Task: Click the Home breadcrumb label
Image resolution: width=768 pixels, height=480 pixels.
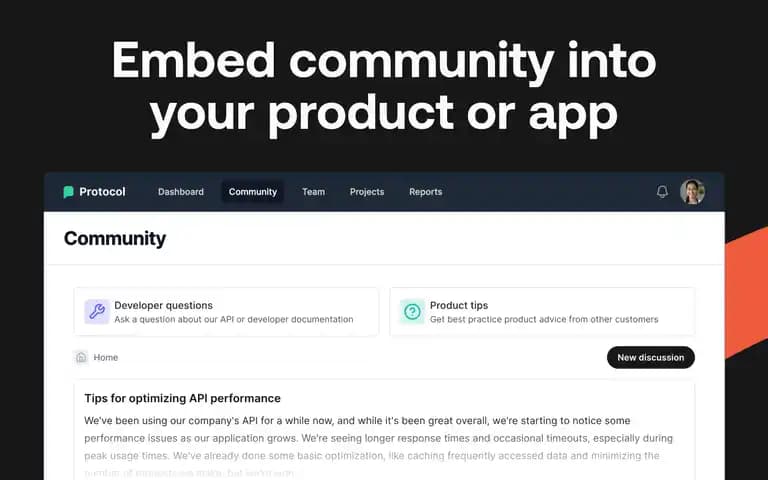Action: tap(106, 358)
